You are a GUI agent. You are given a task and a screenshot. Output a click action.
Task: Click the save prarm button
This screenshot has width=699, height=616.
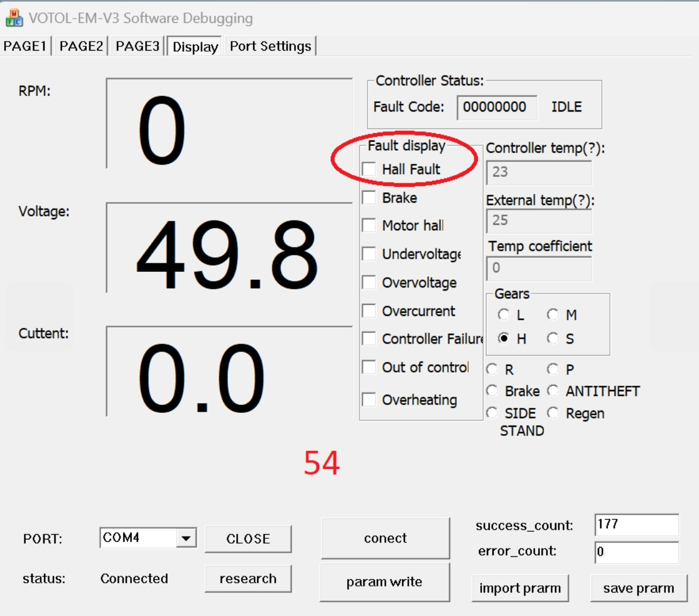[x=639, y=588]
